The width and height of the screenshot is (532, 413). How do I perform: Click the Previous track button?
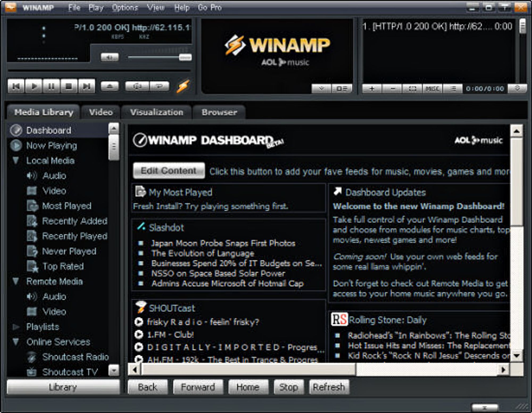(x=16, y=86)
